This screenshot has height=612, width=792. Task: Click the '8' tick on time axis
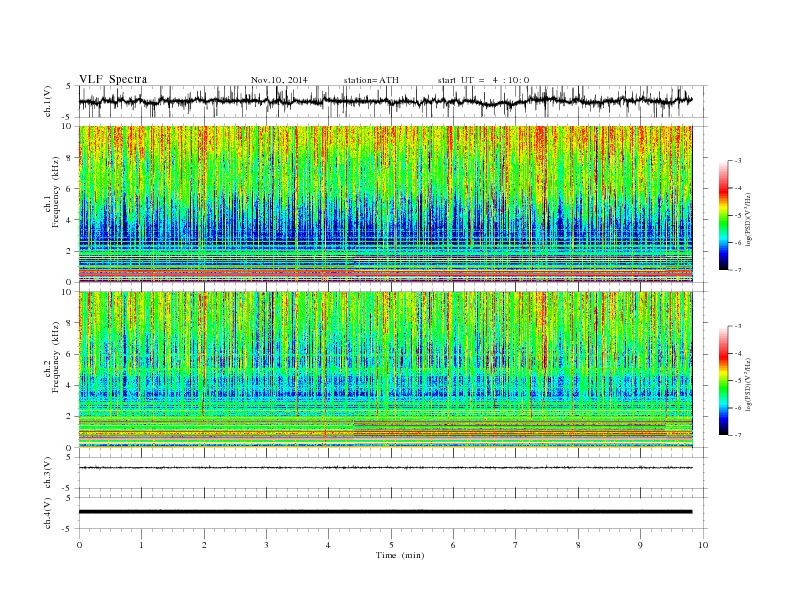pos(578,545)
